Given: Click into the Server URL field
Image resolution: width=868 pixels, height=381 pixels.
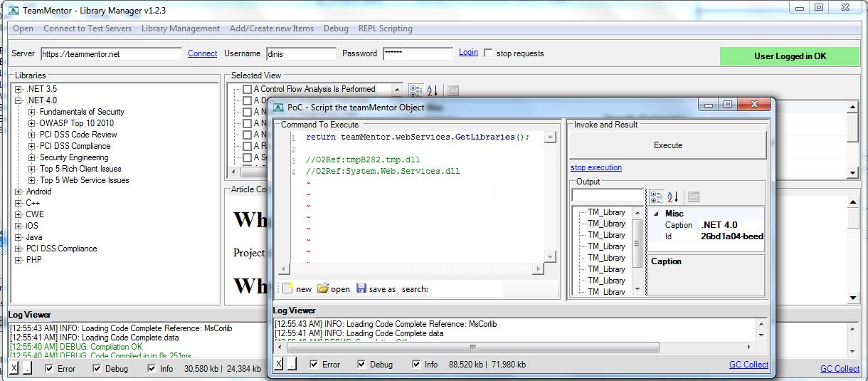Looking at the screenshot, I should [111, 53].
